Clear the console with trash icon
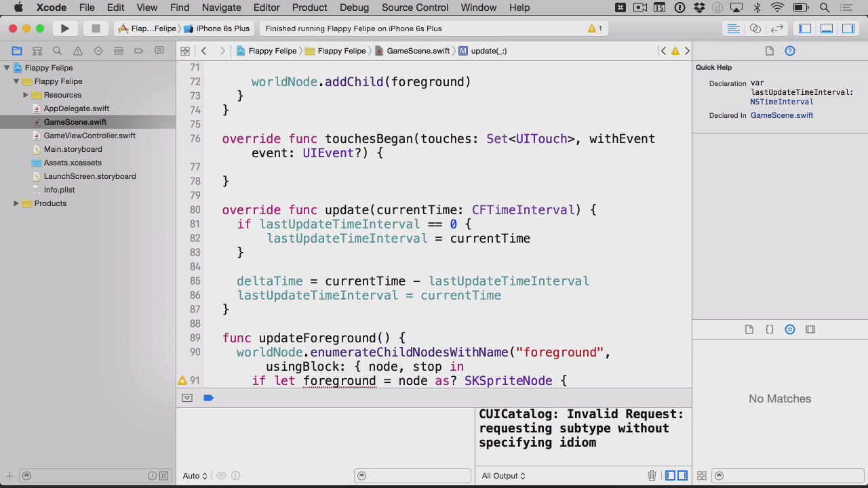This screenshot has width=868, height=488. click(x=652, y=476)
